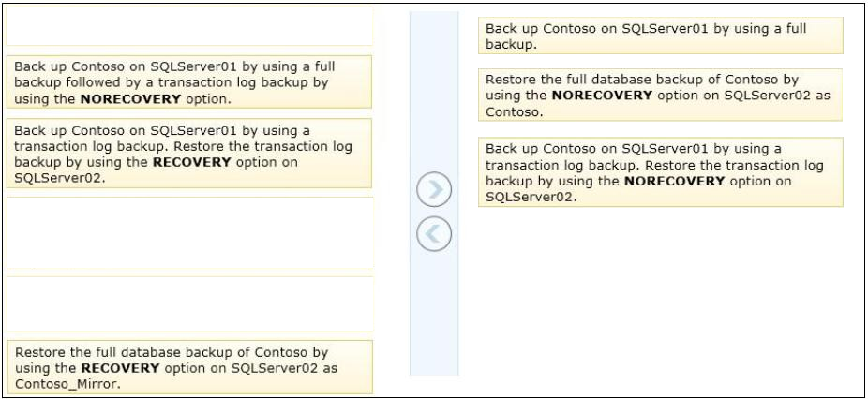Select the Restore as Contoso_Mirror action
Viewport: 868px width, 399px height.
point(190,367)
